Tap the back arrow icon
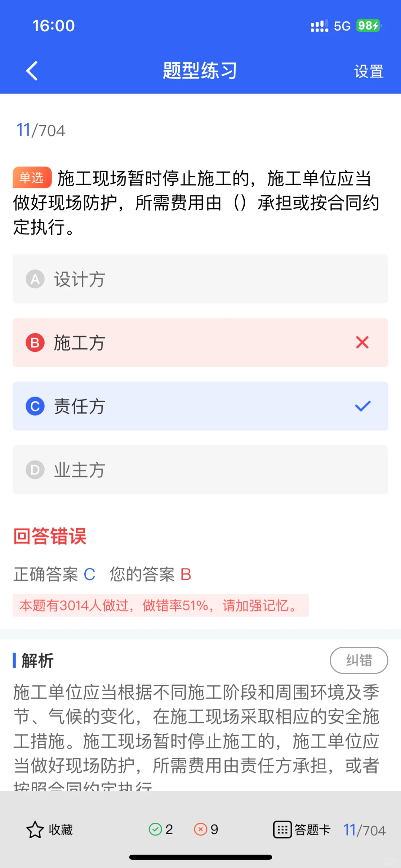Viewport: 401px width, 868px height. point(32,71)
